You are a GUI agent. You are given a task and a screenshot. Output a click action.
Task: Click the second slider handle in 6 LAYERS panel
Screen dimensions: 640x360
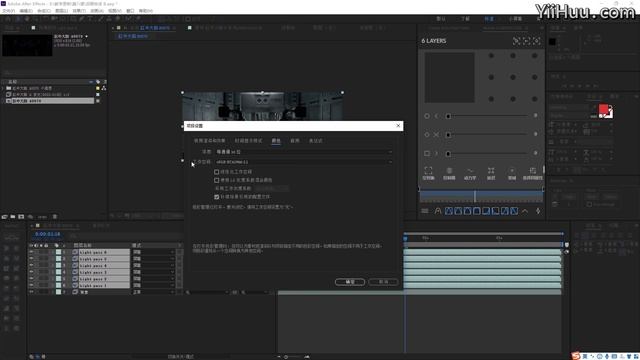pos(448,135)
